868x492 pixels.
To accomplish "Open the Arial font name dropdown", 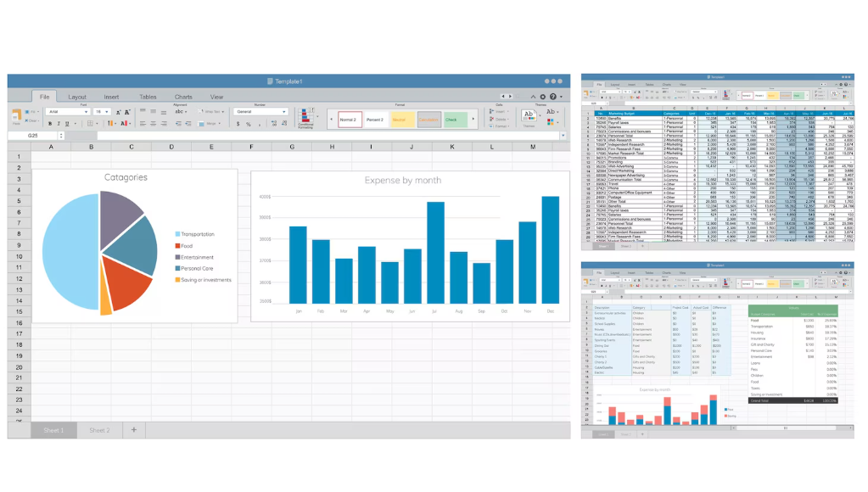I will pyautogui.click(x=68, y=111).
